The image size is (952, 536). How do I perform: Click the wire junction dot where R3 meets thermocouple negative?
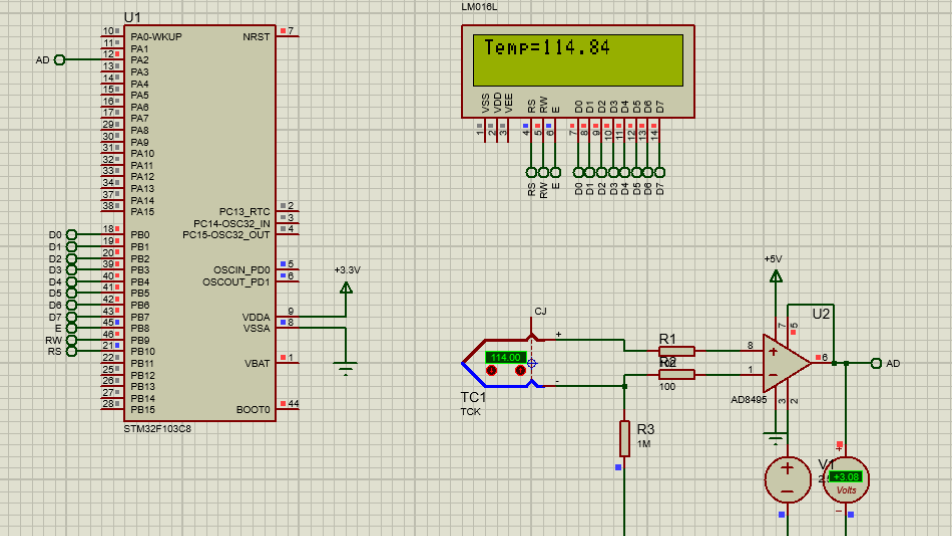624,386
